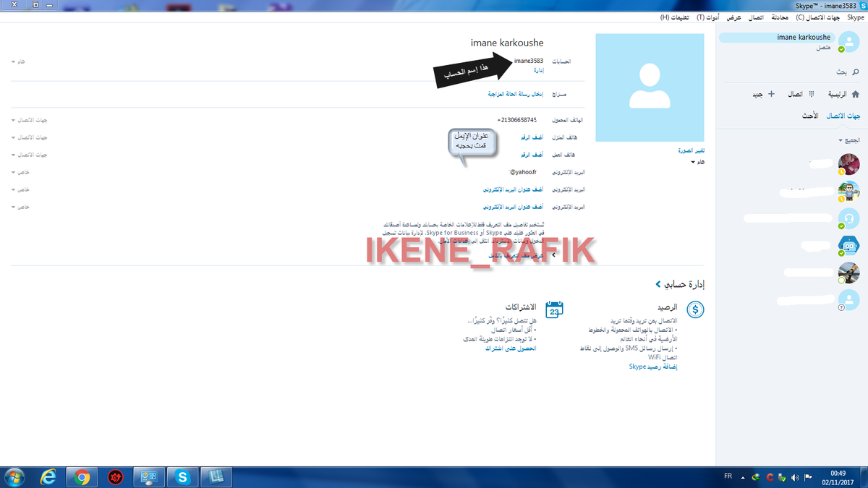Viewport: 868px width, 488px height.
Task: Open the dial pad icon
Action: point(812,94)
